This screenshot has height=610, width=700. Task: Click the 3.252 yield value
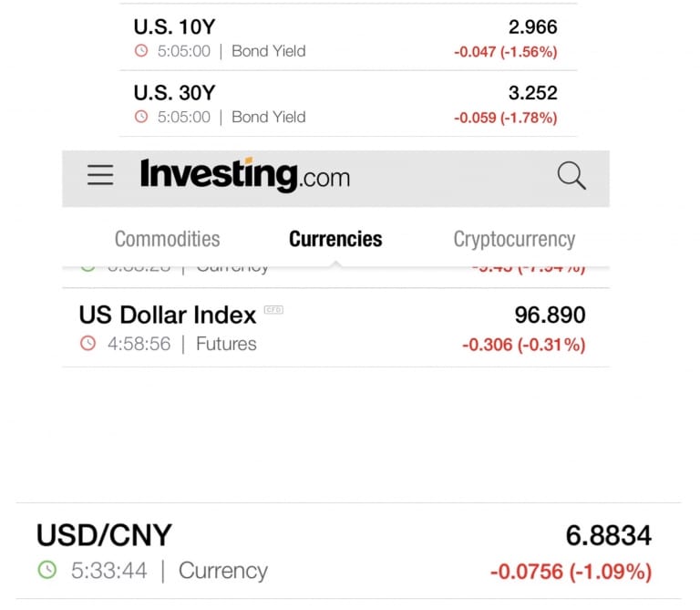[x=533, y=93]
